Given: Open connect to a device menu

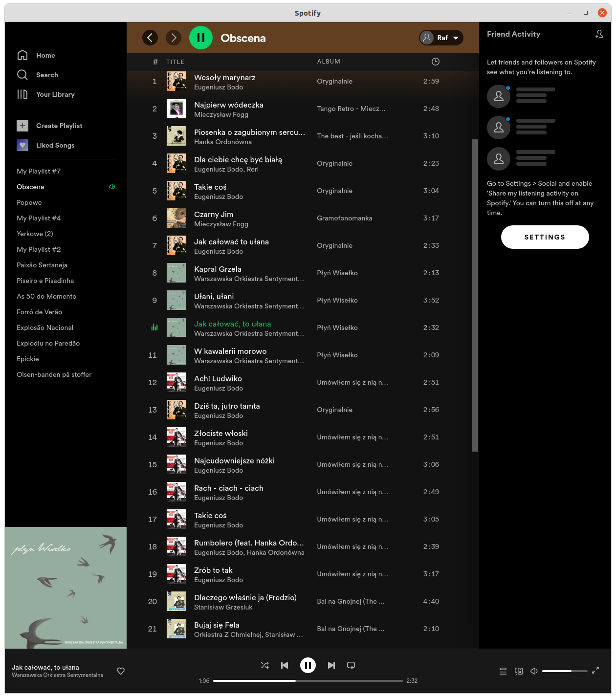Looking at the screenshot, I should pos(519,671).
